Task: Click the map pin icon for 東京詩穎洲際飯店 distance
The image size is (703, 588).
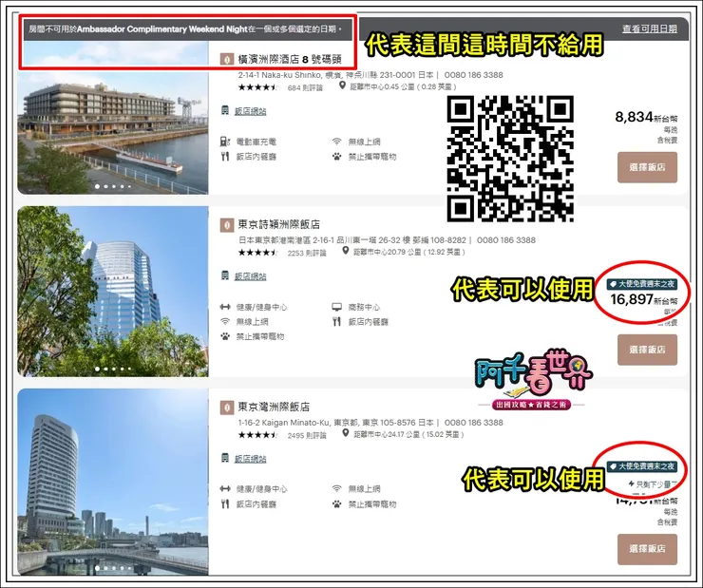Action: point(345,251)
